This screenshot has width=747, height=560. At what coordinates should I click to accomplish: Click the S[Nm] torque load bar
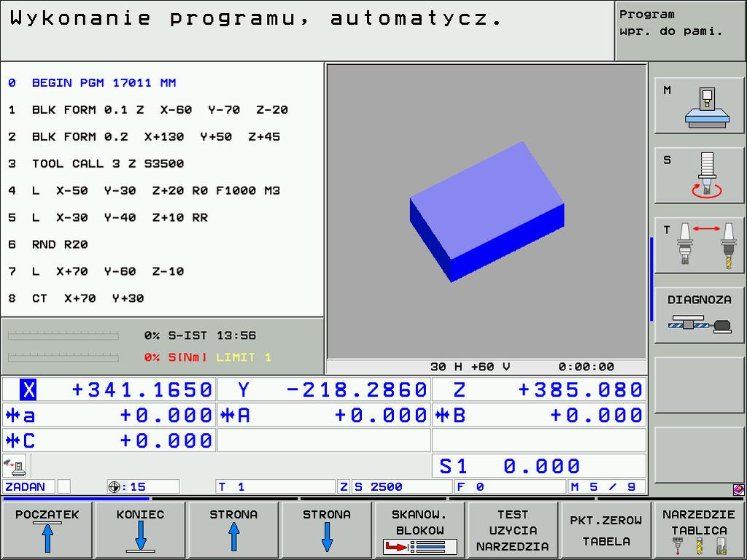click(63, 357)
